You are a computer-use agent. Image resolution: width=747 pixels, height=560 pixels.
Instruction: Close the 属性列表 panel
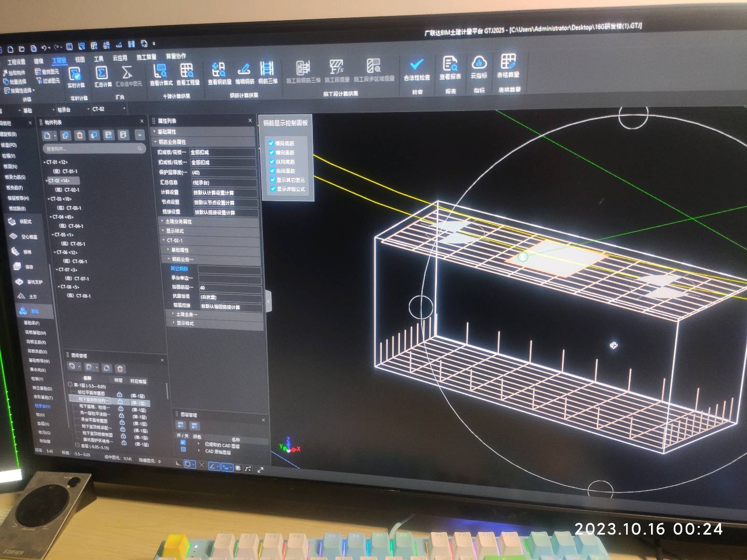[x=250, y=120]
